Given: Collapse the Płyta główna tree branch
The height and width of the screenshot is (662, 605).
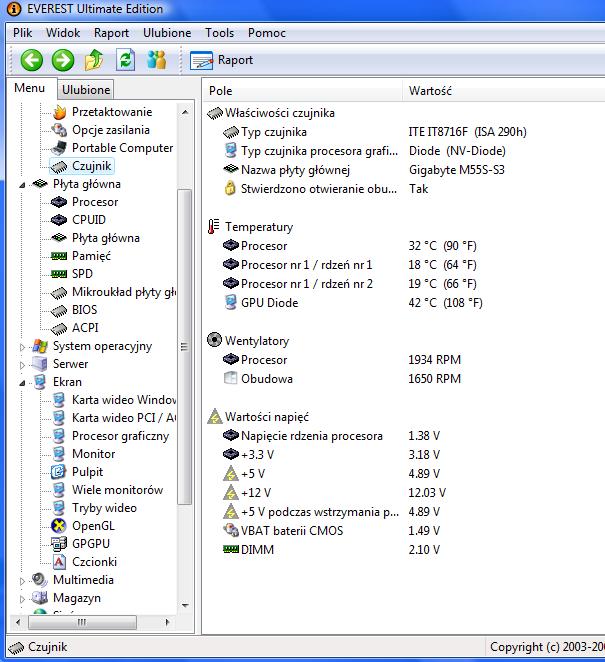Looking at the screenshot, I should click(x=22, y=184).
